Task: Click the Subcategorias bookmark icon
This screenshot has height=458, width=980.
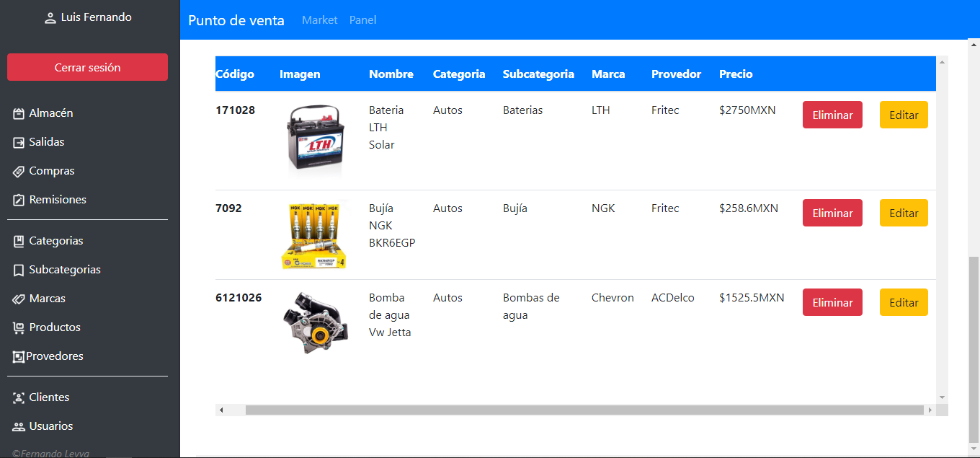Action: (x=19, y=270)
